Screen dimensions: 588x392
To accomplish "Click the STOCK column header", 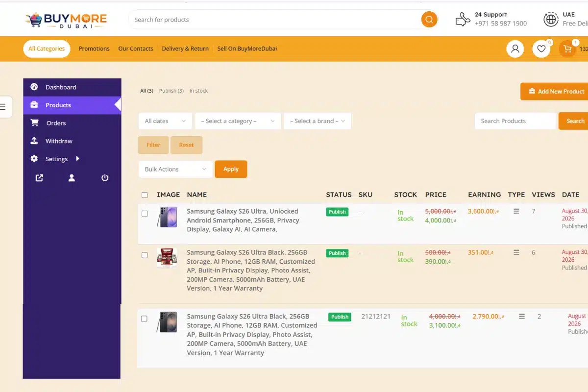I will point(406,195).
